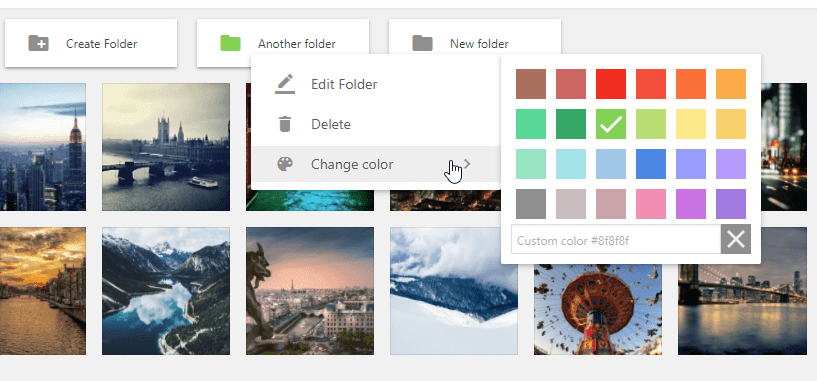Pick the light amber swatch at the end of the first row
This screenshot has width=817, height=381.
(731, 84)
